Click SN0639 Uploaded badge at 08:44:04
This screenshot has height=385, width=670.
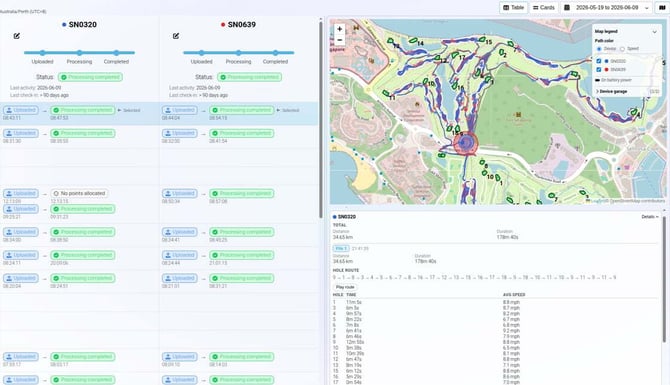180,110
